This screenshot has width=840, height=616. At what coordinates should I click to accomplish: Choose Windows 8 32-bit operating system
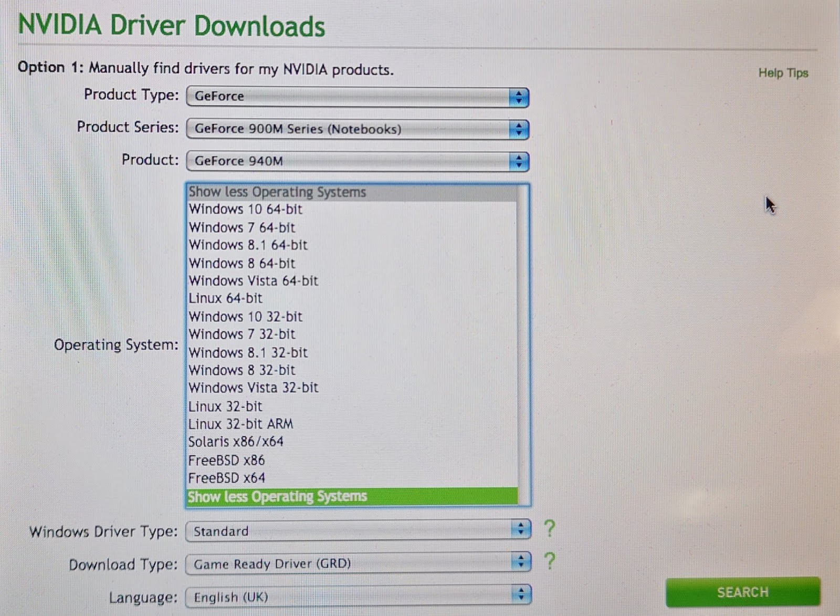(352, 370)
